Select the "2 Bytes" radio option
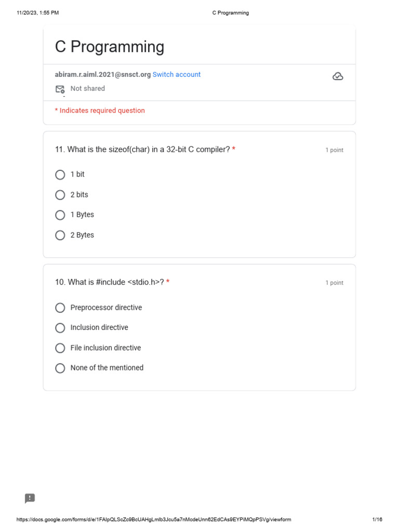 (60, 235)
